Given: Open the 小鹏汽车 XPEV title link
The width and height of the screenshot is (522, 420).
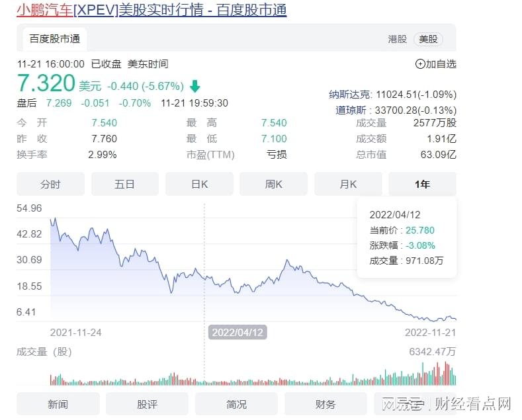Looking at the screenshot, I should pyautogui.click(x=152, y=11).
